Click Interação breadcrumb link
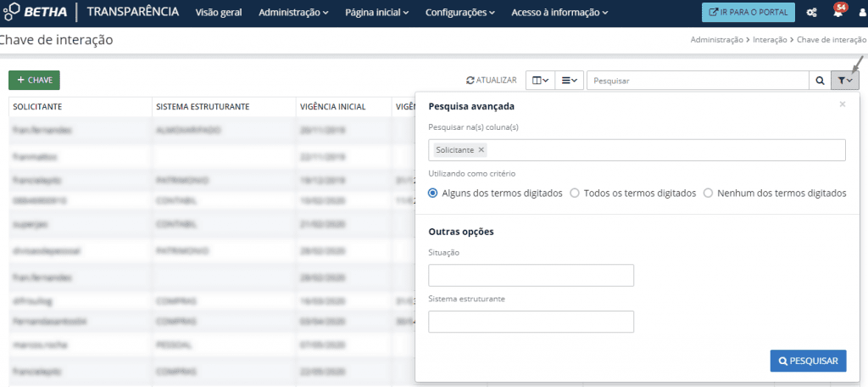Screen dimensions: 868x387 tap(770, 40)
